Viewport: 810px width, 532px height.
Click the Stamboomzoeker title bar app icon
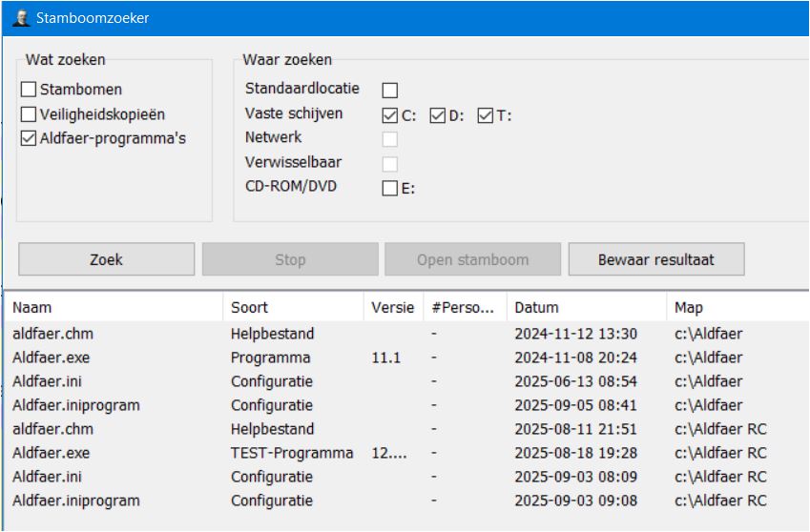coord(18,17)
